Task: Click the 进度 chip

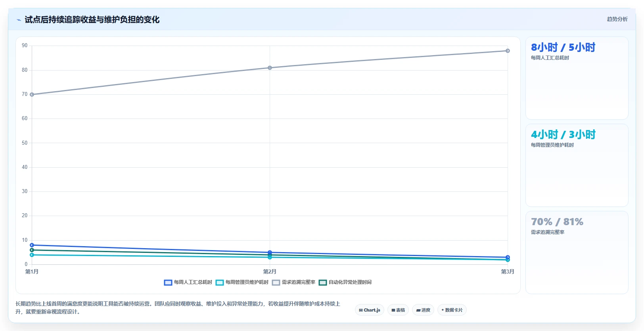Action: pyautogui.click(x=423, y=310)
